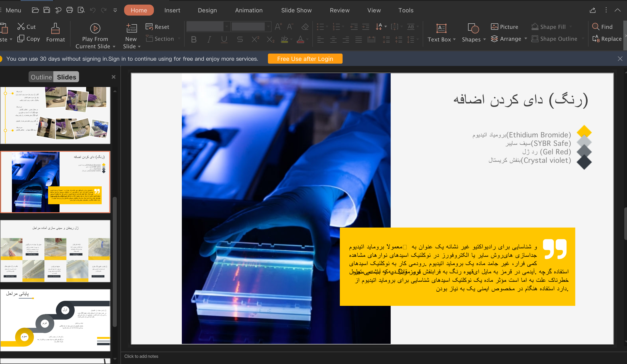Open the Design tab
This screenshot has width=627, height=364.
tap(207, 10)
